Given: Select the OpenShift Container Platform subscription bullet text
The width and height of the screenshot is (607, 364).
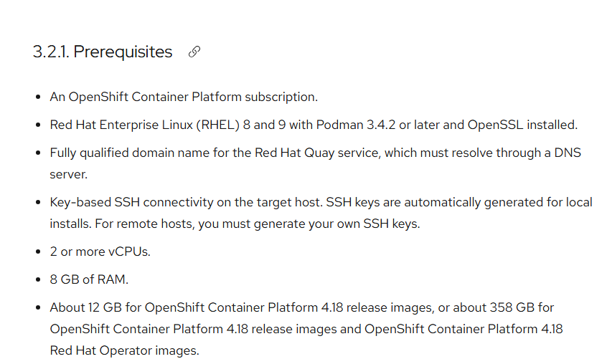Looking at the screenshot, I should pyautogui.click(x=184, y=97).
